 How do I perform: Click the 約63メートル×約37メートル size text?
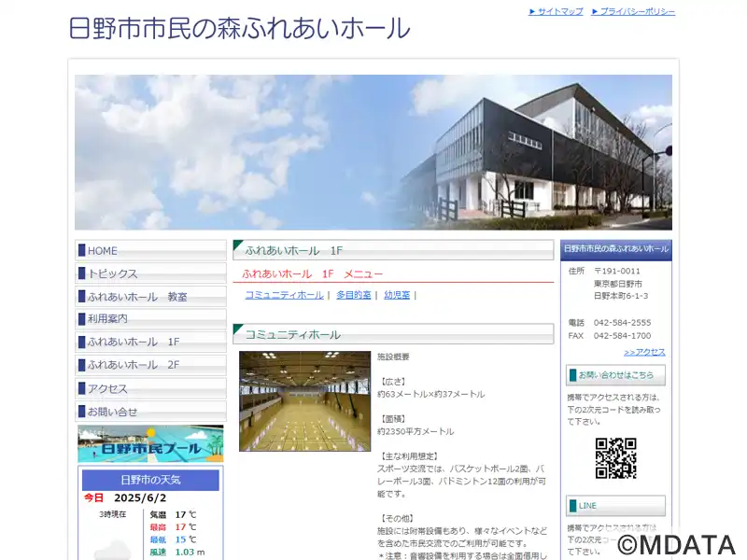[430, 394]
